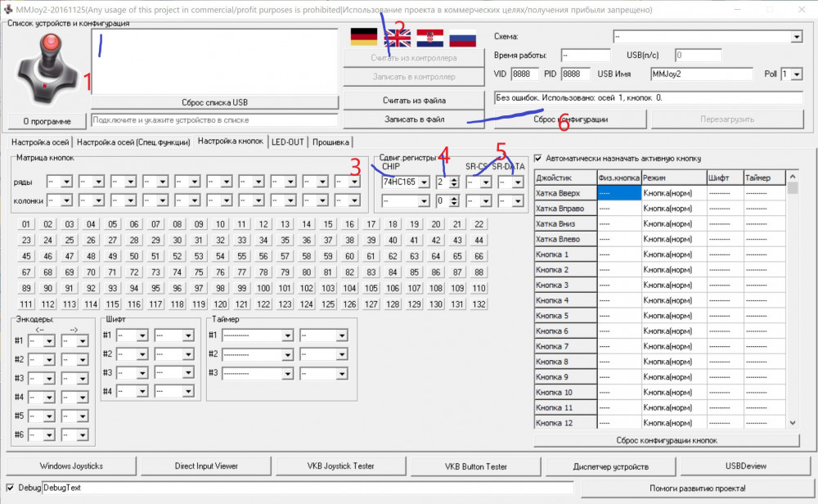This screenshot has width=818, height=504.
Task: Pick the Russian flag language icon
Action: [462, 38]
